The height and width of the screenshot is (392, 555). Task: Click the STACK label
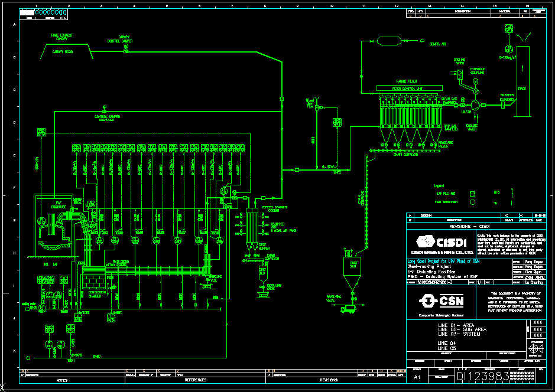click(x=522, y=89)
